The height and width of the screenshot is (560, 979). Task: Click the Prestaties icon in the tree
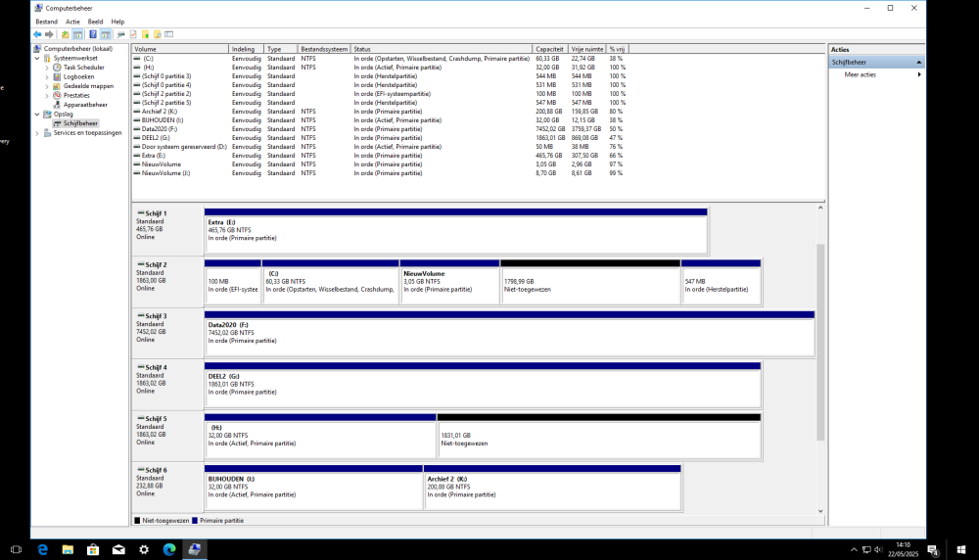tap(58, 95)
